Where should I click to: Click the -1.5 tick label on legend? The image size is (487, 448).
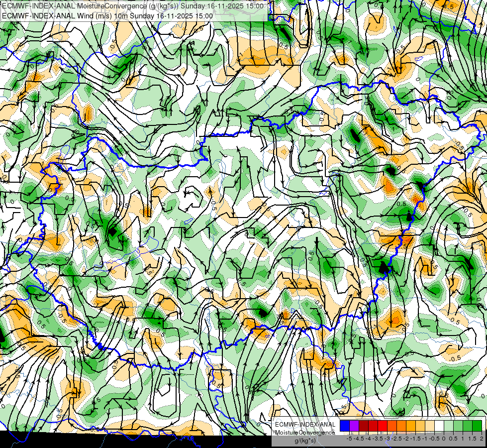click(415, 439)
